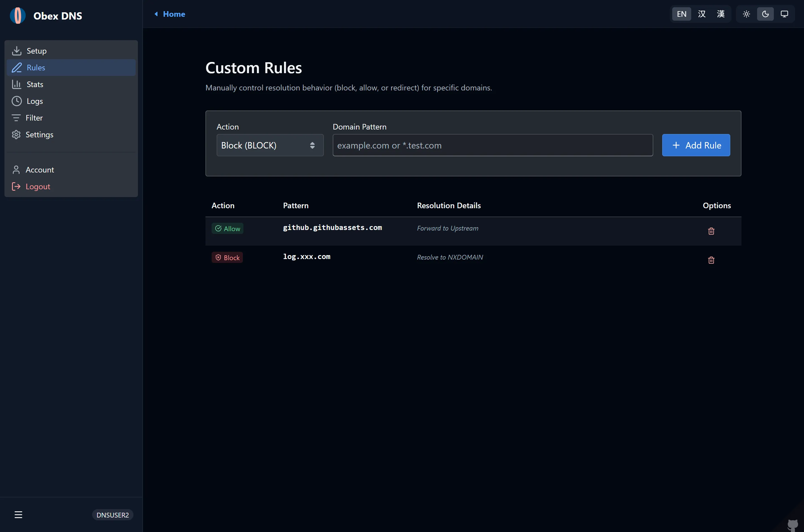Screen dimensions: 804x532
Task: Click the Resolution Details column header
Action: point(449,206)
